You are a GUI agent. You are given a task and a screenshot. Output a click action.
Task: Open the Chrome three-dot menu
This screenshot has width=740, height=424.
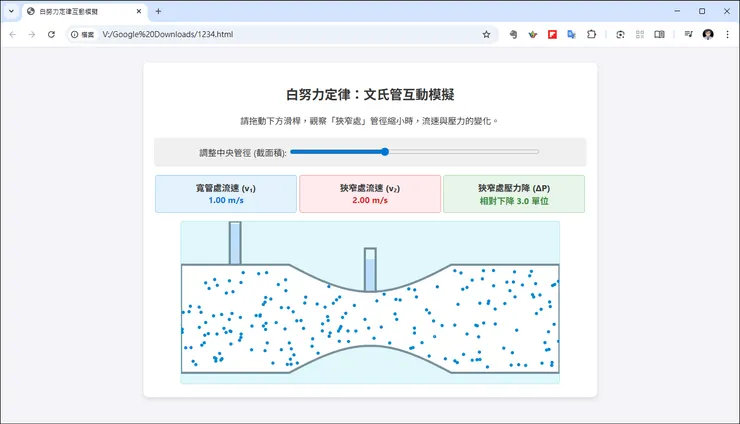point(727,34)
